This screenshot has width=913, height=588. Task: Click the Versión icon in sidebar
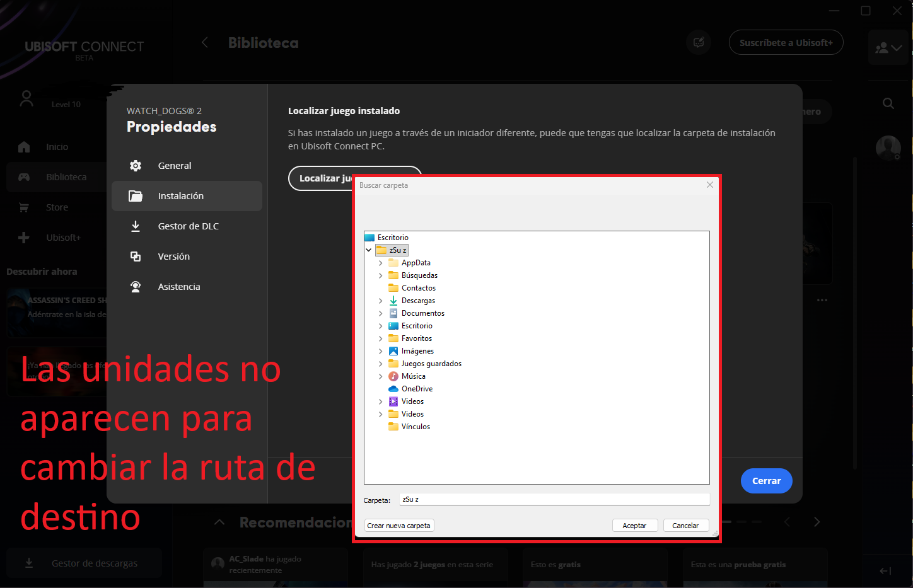(136, 257)
